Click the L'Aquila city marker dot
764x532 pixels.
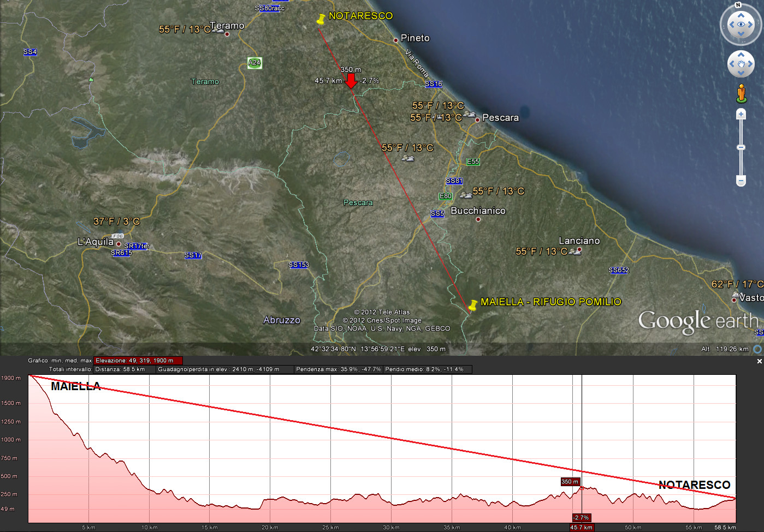click(x=119, y=244)
